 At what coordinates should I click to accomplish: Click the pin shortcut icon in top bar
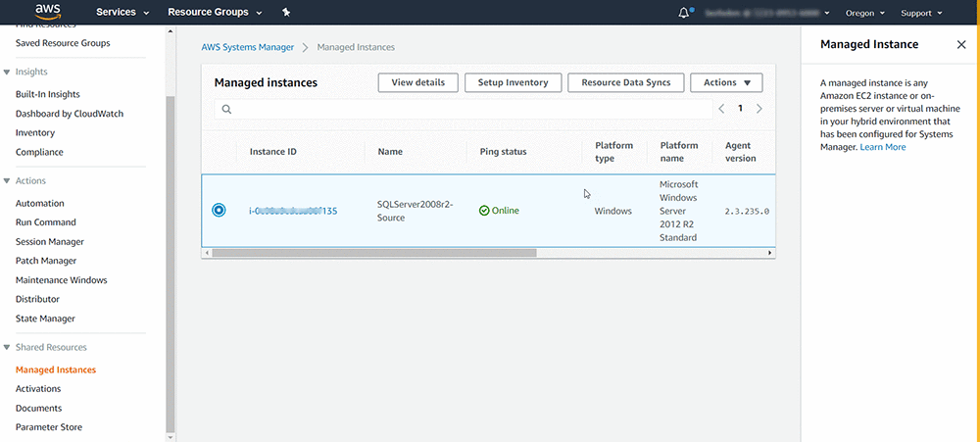(285, 13)
